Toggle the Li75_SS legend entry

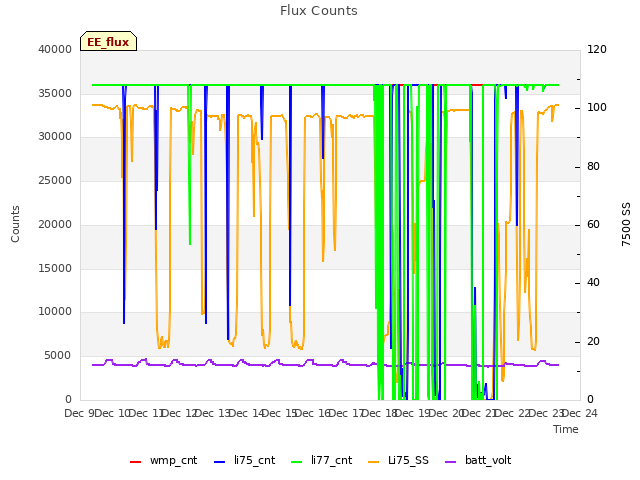point(398,460)
